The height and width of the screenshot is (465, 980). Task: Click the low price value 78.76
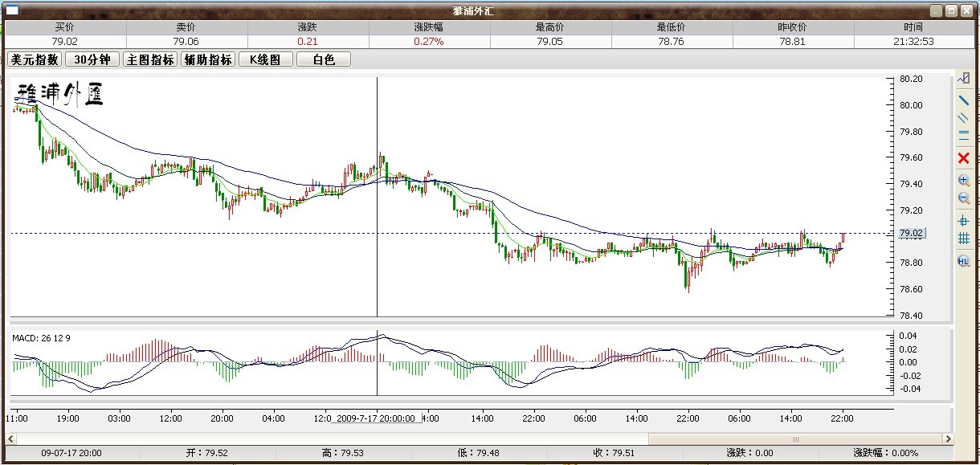pyautogui.click(x=671, y=41)
